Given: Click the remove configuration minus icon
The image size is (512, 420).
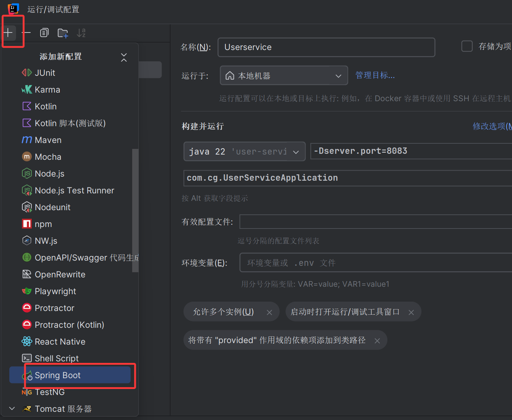Looking at the screenshot, I should pos(26,33).
